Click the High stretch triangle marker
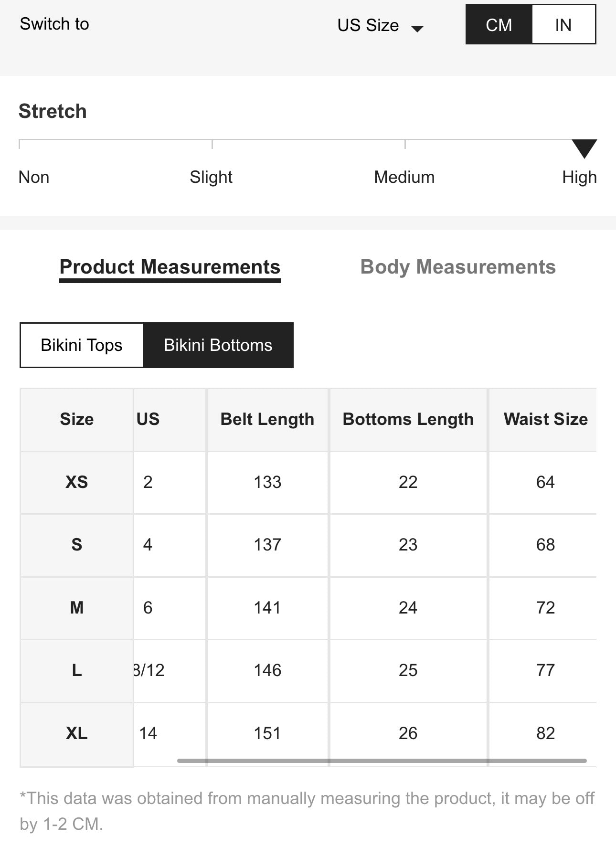The height and width of the screenshot is (868, 616). coord(584,148)
